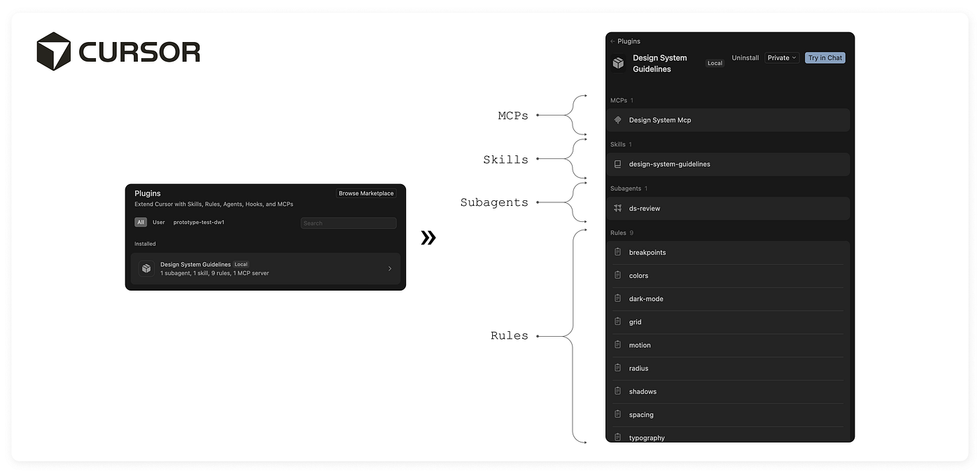Click the Installed section label
The image size is (980, 474).
[145, 244]
